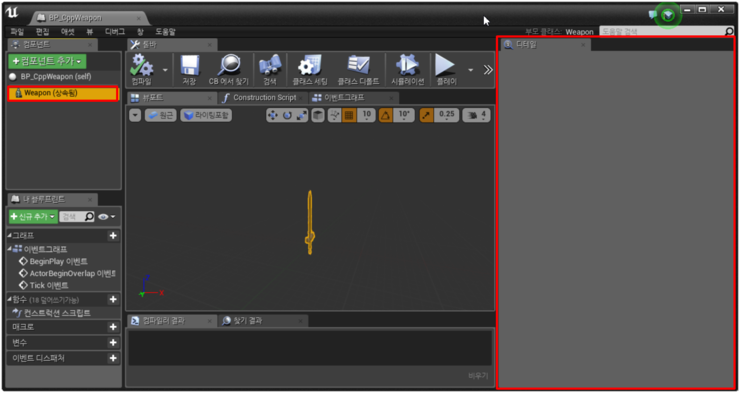Collapse the 함수 (Functions) section
Image resolution: width=740 pixels, height=393 pixels.
(x=10, y=299)
